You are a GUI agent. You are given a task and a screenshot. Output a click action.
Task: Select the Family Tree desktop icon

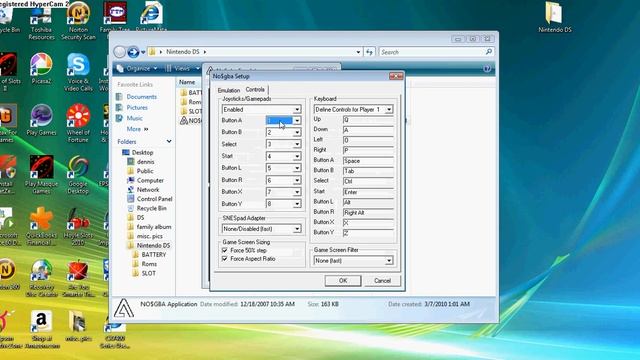coord(115,16)
